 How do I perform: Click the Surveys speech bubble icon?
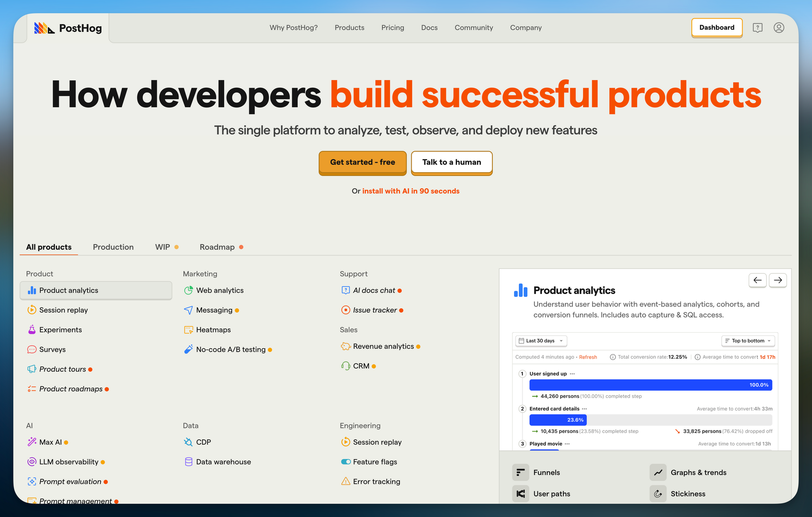(x=32, y=349)
